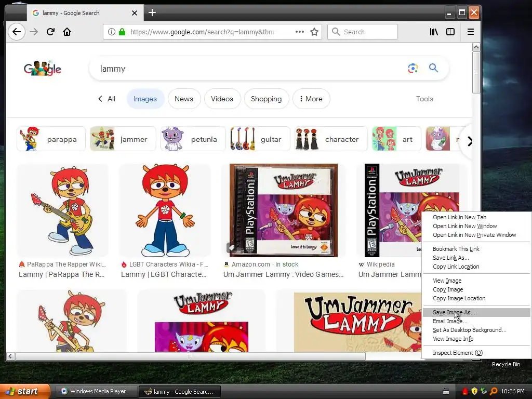Click 'lammy - Google Searc...' taskbar button
Image resolution: width=532 pixels, height=399 pixels.
[x=179, y=392]
